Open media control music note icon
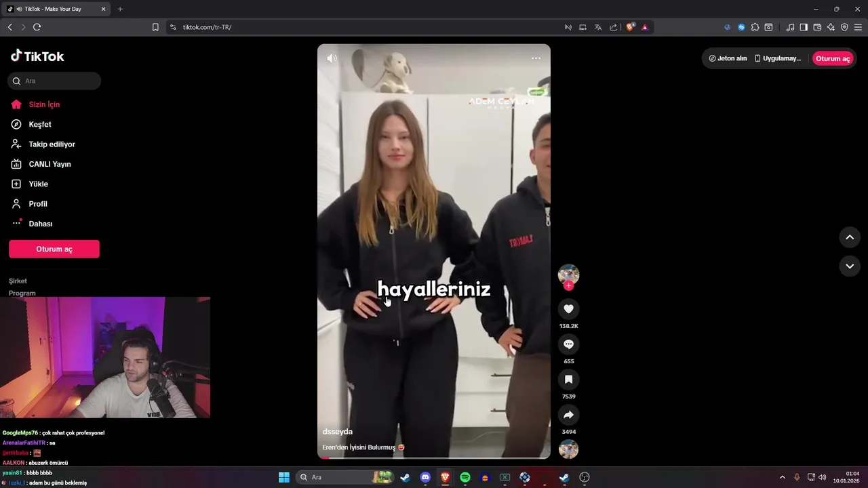This screenshot has height=488, width=868. coord(790,27)
